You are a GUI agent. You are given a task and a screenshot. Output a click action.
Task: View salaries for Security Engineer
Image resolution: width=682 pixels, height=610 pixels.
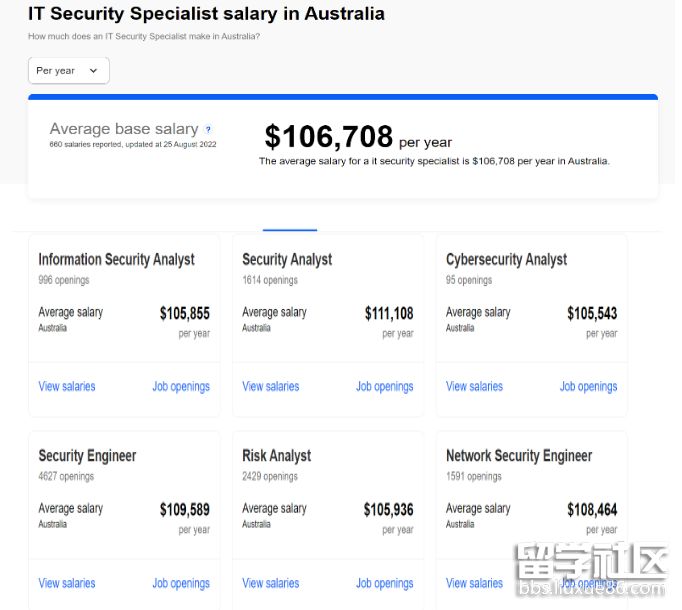pyautogui.click(x=67, y=583)
